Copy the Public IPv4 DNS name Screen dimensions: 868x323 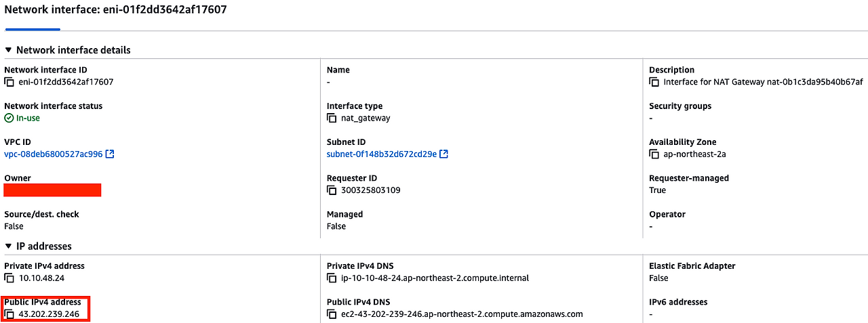click(x=332, y=314)
